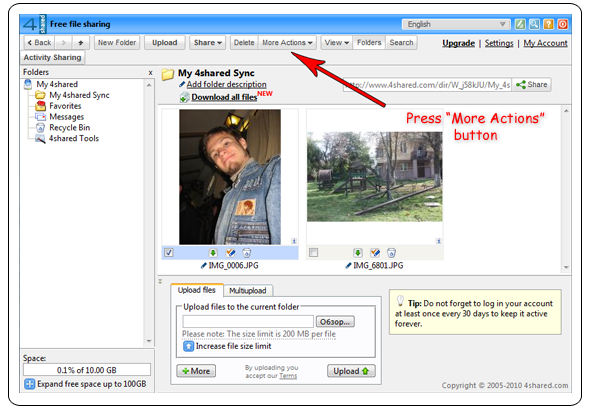Click file list scrollbar down arrow
This screenshot has height=413, width=589.
pos(566,267)
